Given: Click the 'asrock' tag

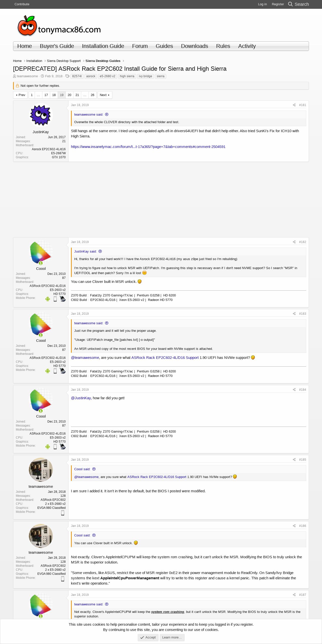Looking at the screenshot, I should pos(91,76).
